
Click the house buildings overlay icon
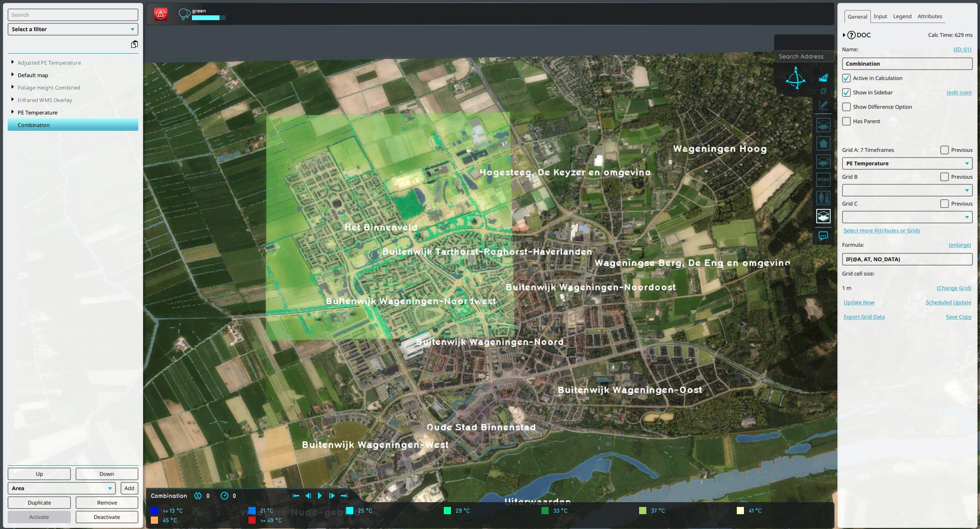tap(823, 143)
